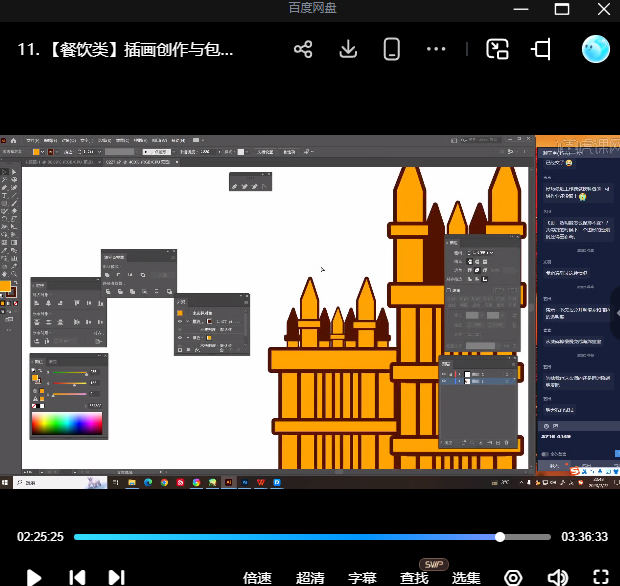Play the video
The image size is (620, 586).
[33, 577]
